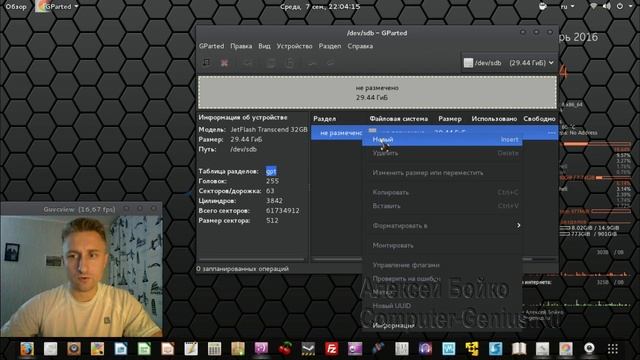Open the Устройство menu

pos(294,46)
